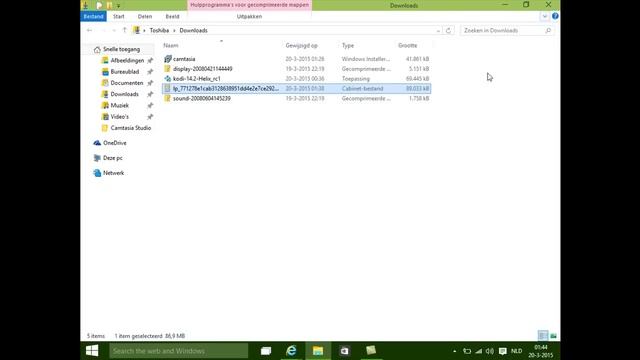Viewport: 640px width, 360px height.
Task: Click the refresh button in address bar
Action: coord(449,30)
